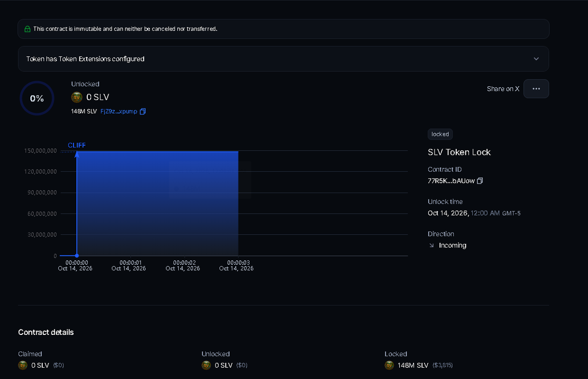Click the Incoming direction arrow icon
This screenshot has height=379, width=588.
click(431, 245)
